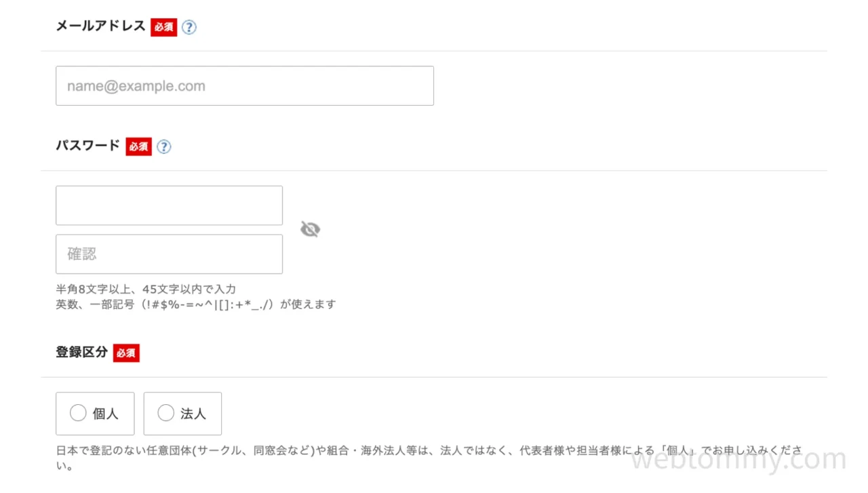Click the メールアドレス field label
The width and height of the screenshot is (868, 493).
100,26
